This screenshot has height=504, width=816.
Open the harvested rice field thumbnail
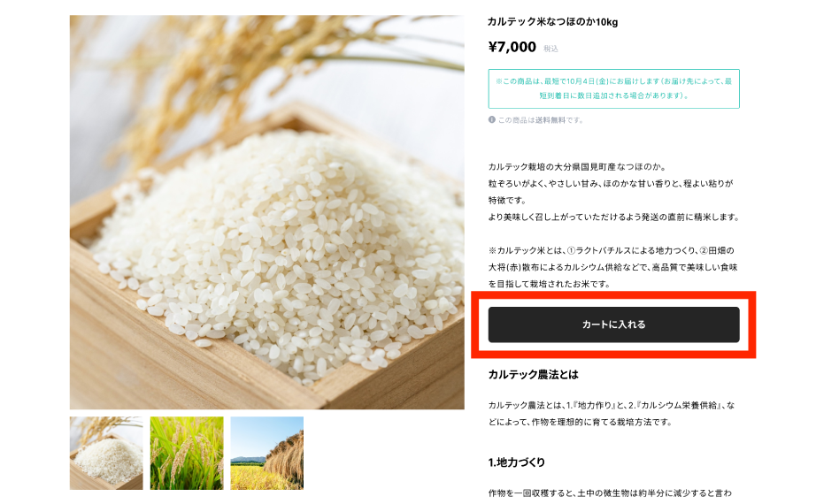pyautogui.click(x=267, y=453)
